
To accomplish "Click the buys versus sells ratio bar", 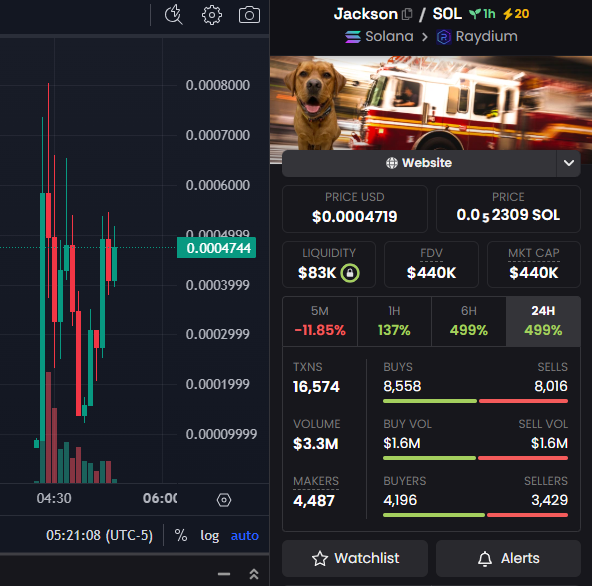I will (x=475, y=401).
